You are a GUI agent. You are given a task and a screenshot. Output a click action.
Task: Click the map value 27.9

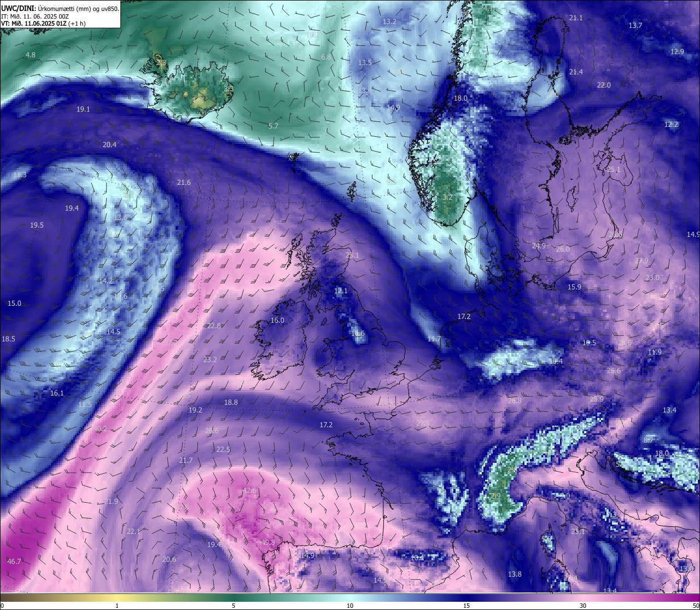[641, 261]
